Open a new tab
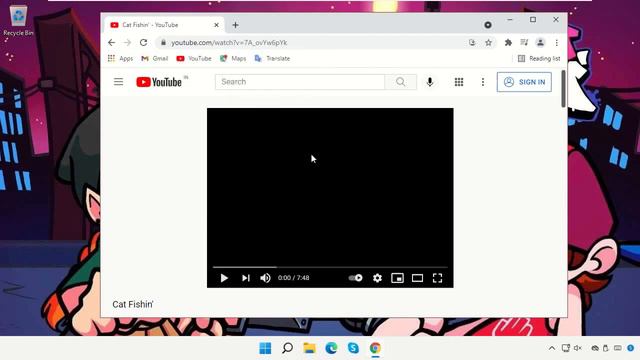Screen dimensions: 640x360 pos(236,25)
